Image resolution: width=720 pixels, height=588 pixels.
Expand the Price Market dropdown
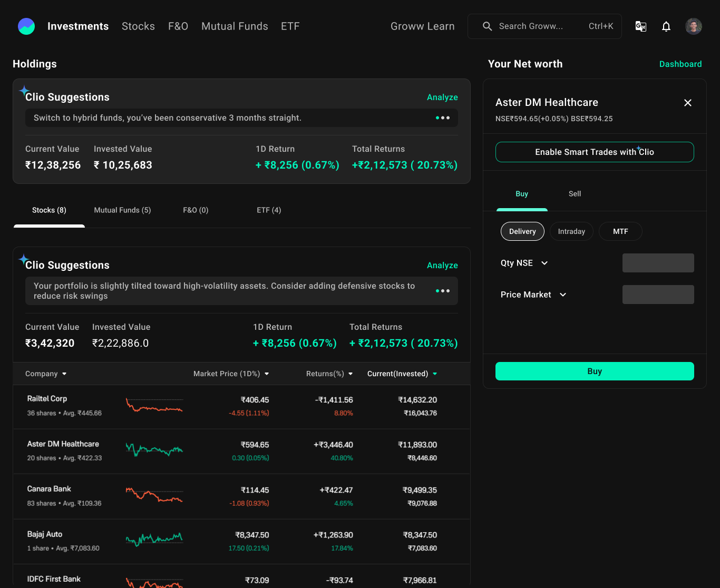(x=563, y=295)
